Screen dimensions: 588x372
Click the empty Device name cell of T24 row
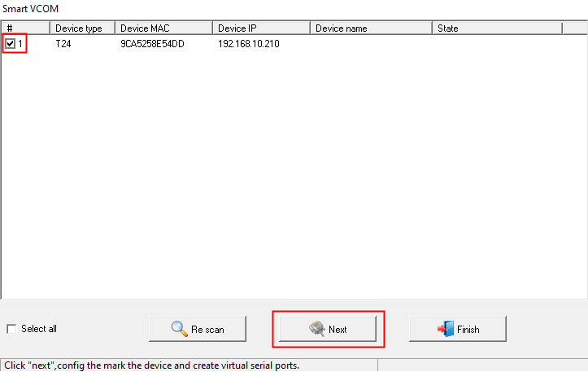(x=370, y=44)
